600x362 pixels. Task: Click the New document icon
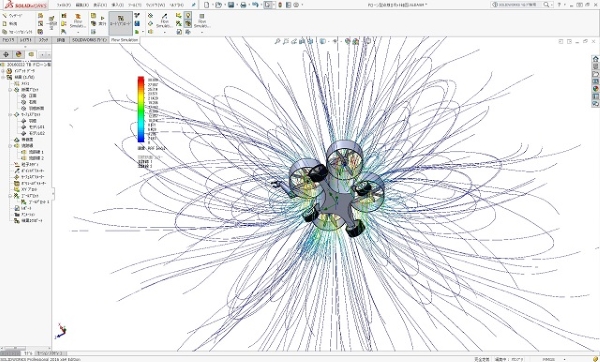coord(207,5)
